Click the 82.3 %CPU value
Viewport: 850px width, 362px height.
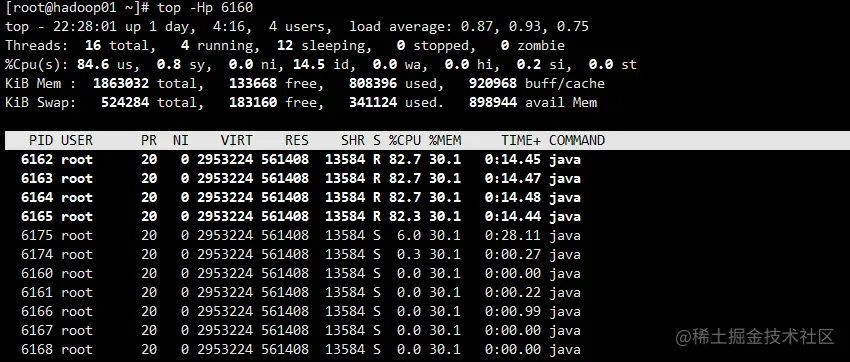405,216
